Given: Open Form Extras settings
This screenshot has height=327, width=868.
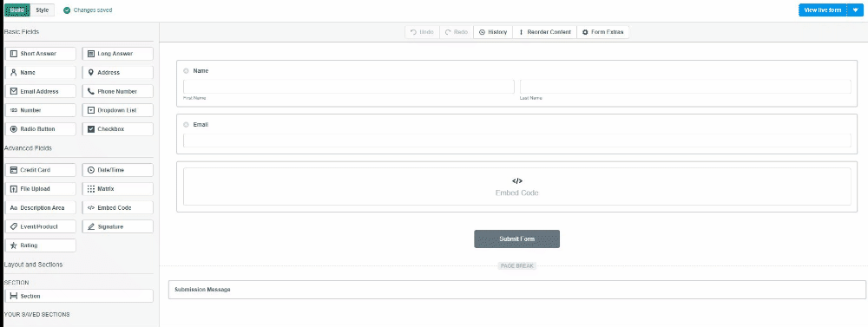Looking at the screenshot, I should (x=603, y=32).
